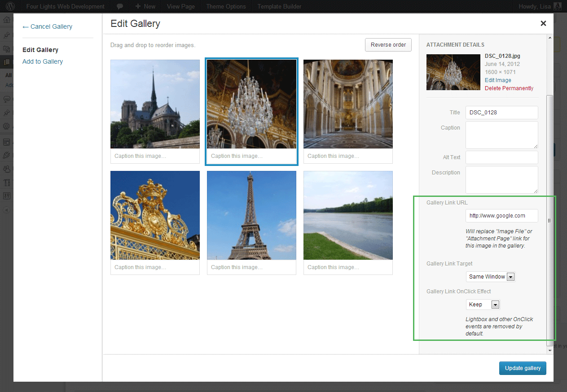Select View Page in the admin bar
This screenshot has width=567, height=392.
click(180, 6)
